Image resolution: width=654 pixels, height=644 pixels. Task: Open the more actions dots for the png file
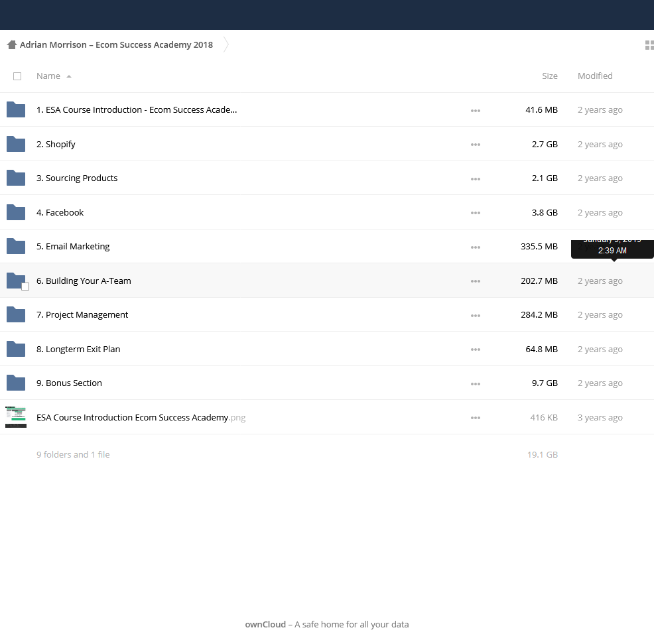tap(476, 418)
